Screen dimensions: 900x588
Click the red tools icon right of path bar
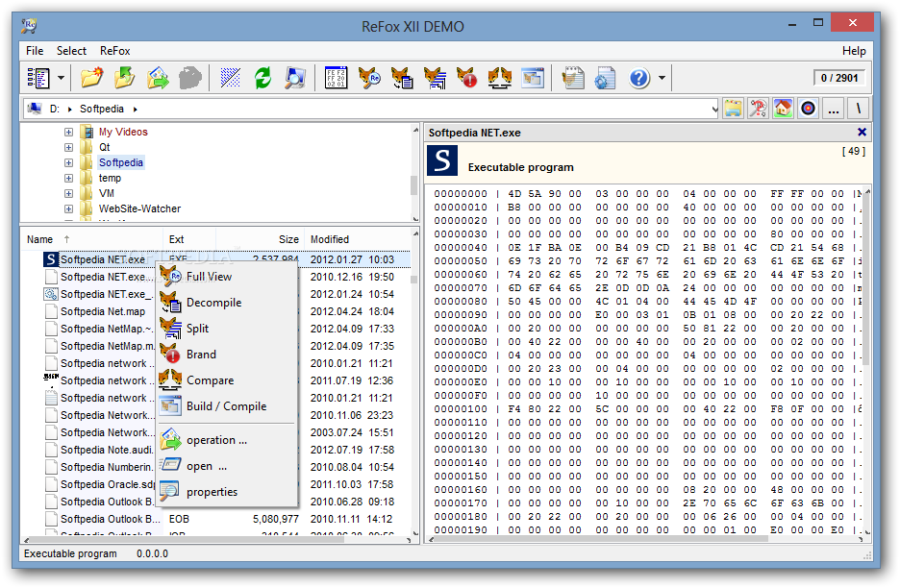pos(758,109)
